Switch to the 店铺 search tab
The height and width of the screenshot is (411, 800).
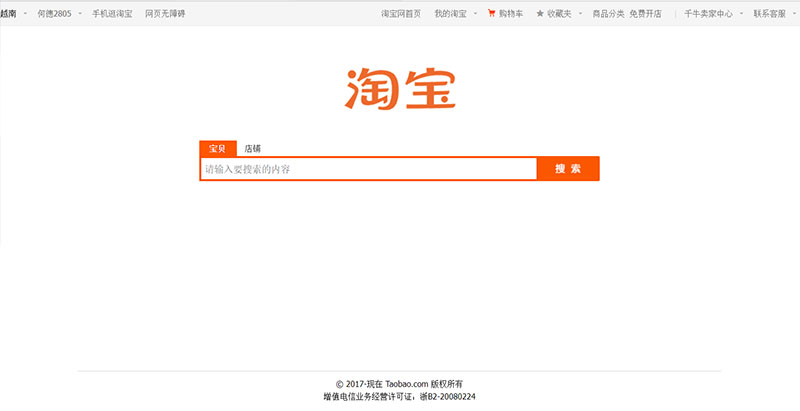click(252, 148)
